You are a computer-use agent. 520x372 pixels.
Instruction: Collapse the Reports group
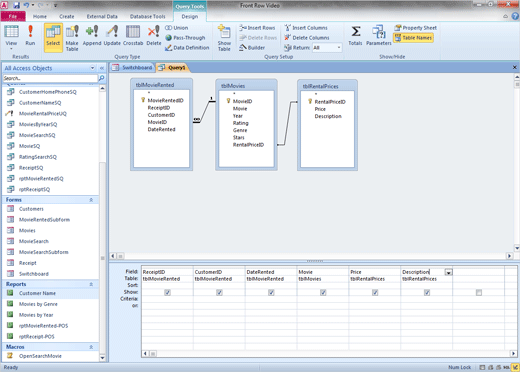(x=91, y=284)
